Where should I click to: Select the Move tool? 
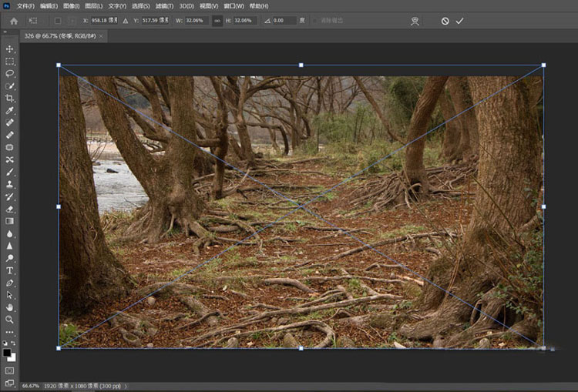click(10, 49)
